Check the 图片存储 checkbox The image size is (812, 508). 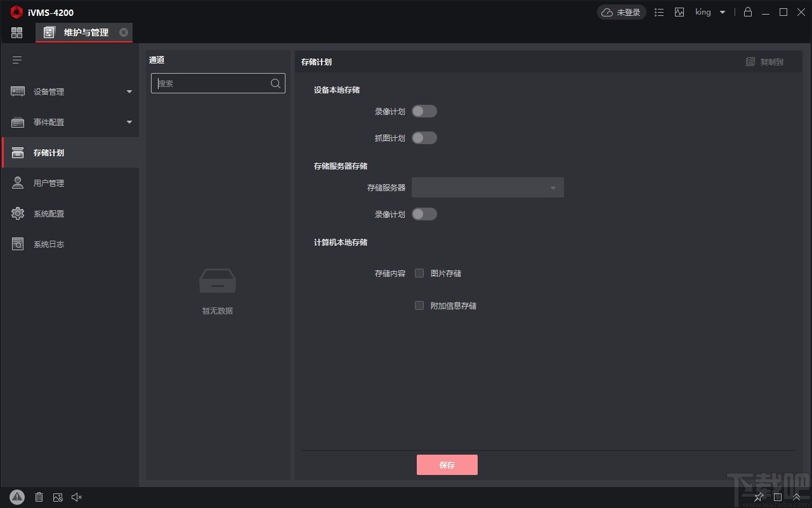pyautogui.click(x=419, y=273)
